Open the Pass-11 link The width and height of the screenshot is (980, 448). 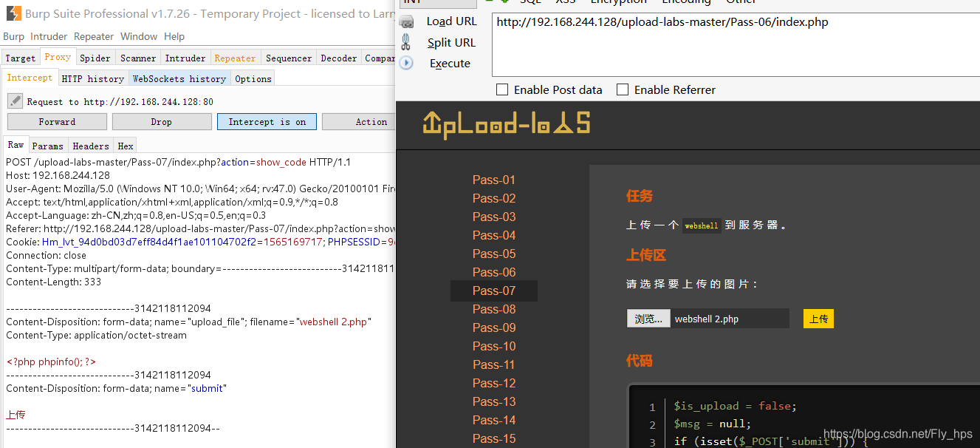tap(494, 364)
